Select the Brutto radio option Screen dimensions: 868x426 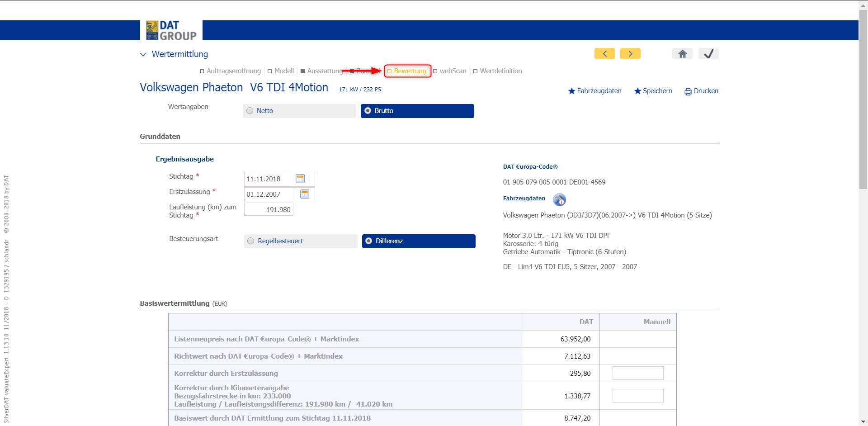tap(417, 111)
